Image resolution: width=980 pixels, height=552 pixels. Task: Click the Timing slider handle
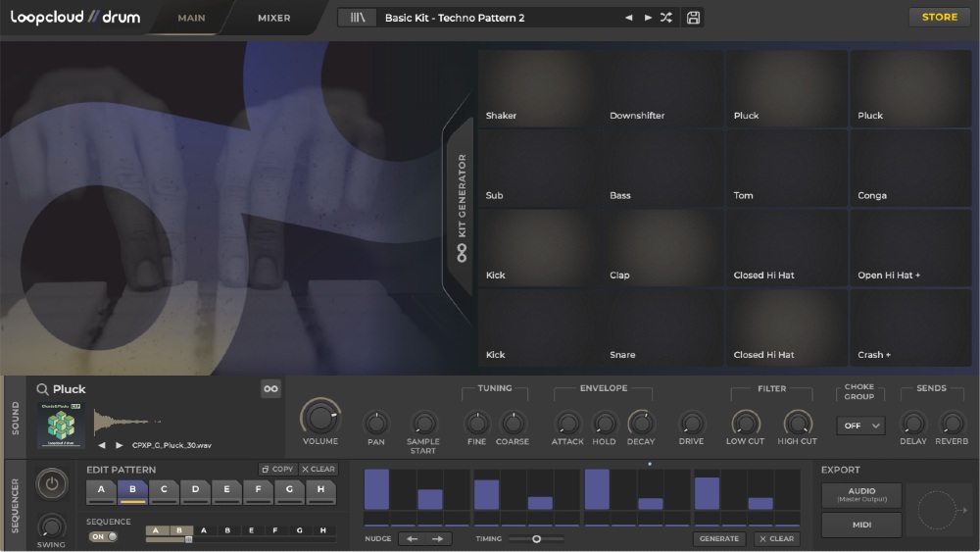tap(536, 538)
